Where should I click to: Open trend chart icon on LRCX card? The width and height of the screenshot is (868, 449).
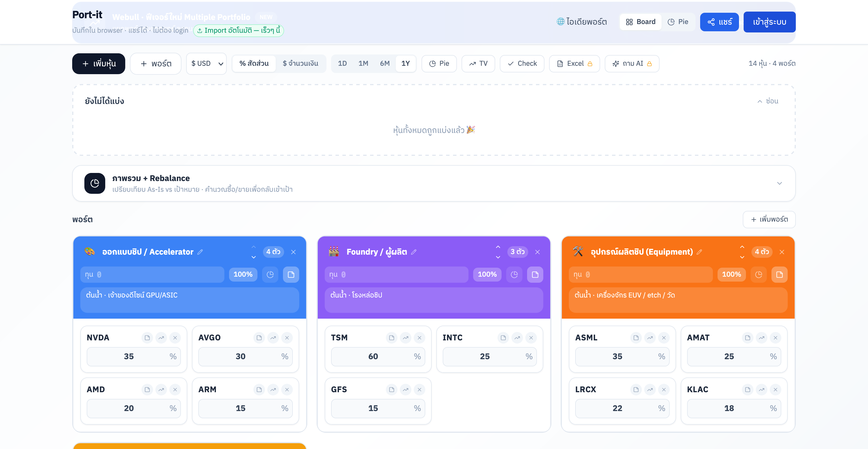click(x=650, y=389)
